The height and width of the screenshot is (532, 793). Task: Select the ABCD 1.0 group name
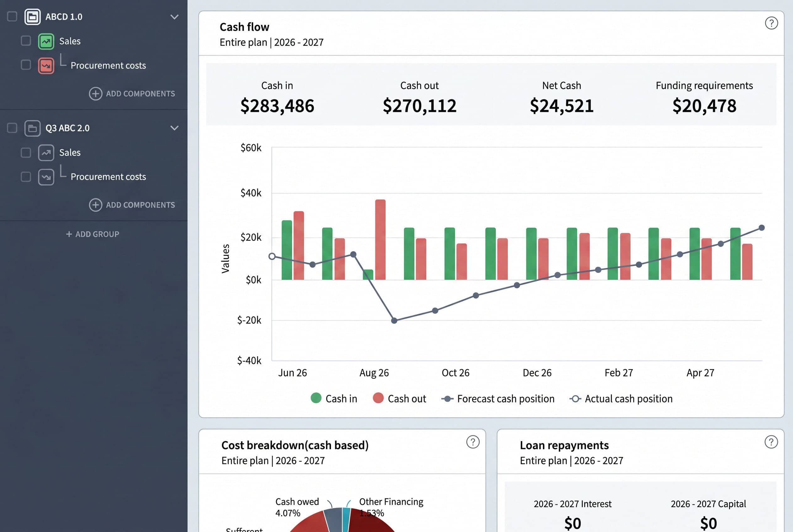pos(64,17)
